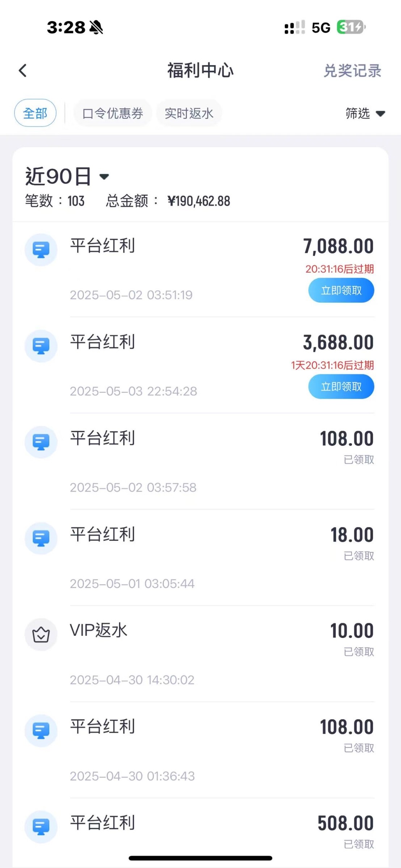401x868 pixels.
Task: Tap the battery indicator icon
Action: click(x=351, y=27)
